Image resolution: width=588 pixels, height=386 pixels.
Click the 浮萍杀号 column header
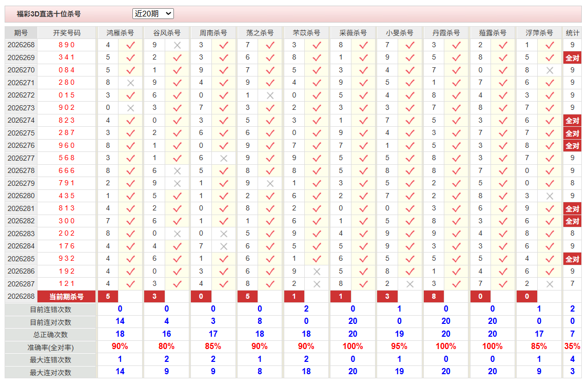click(539, 33)
